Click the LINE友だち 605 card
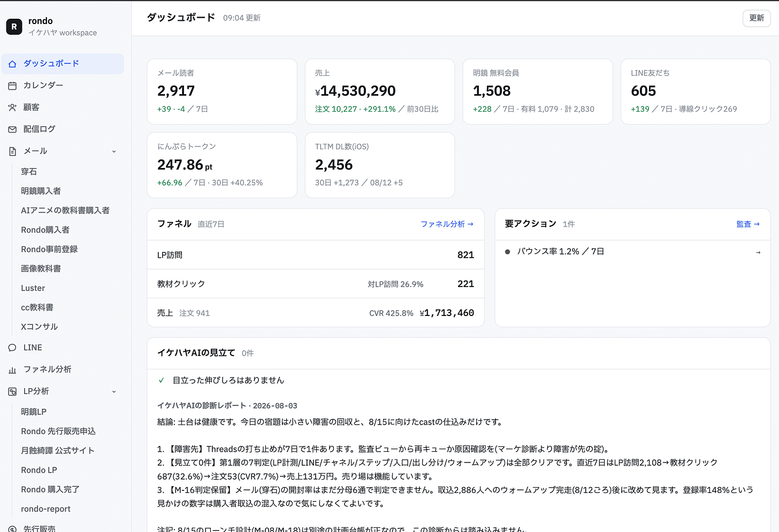This screenshot has width=779, height=532. tap(696, 91)
